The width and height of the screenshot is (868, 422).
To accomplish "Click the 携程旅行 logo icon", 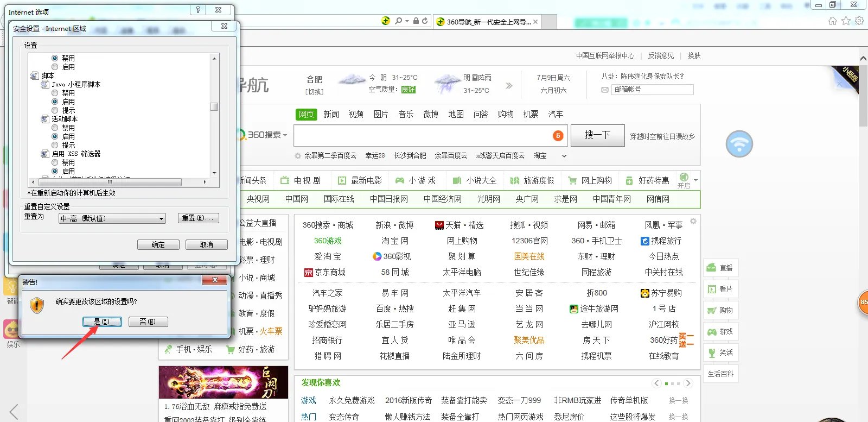I will click(645, 241).
